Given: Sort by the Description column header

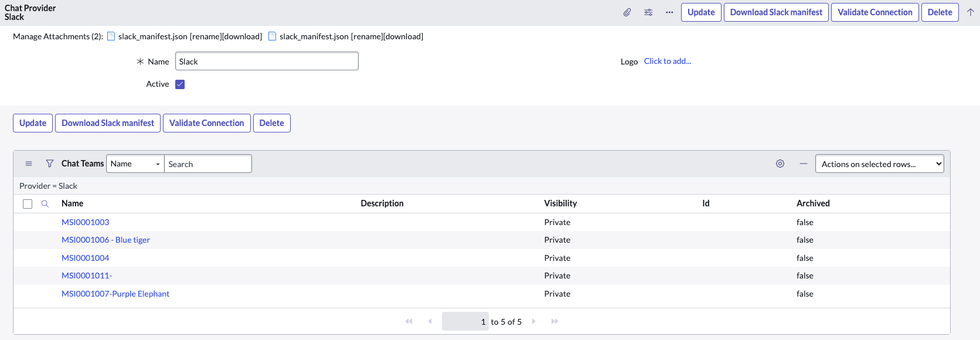Looking at the screenshot, I should [x=382, y=203].
